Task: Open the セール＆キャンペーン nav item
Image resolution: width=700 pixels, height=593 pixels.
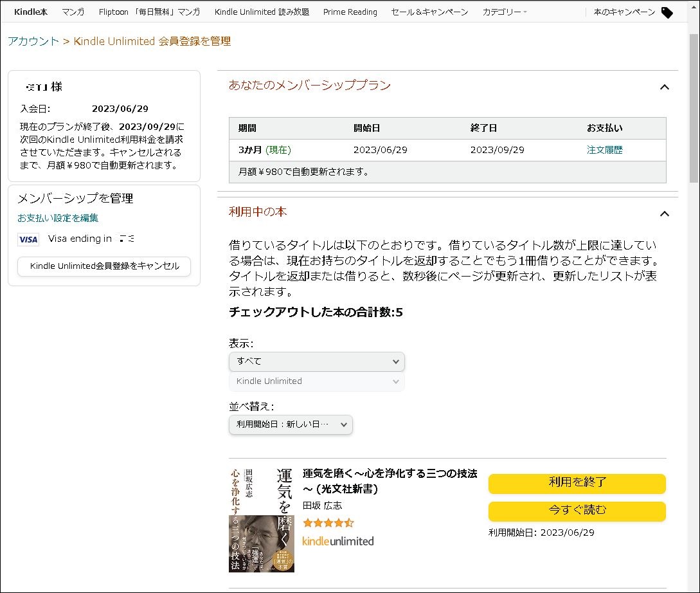Action: pyautogui.click(x=429, y=12)
